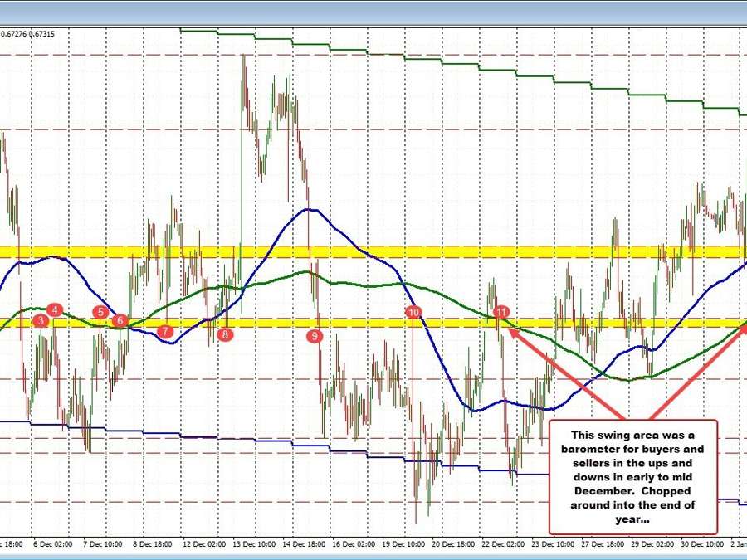Select the numbered marker 8 on the chart
The width and height of the screenshot is (747, 560).
coord(223,335)
